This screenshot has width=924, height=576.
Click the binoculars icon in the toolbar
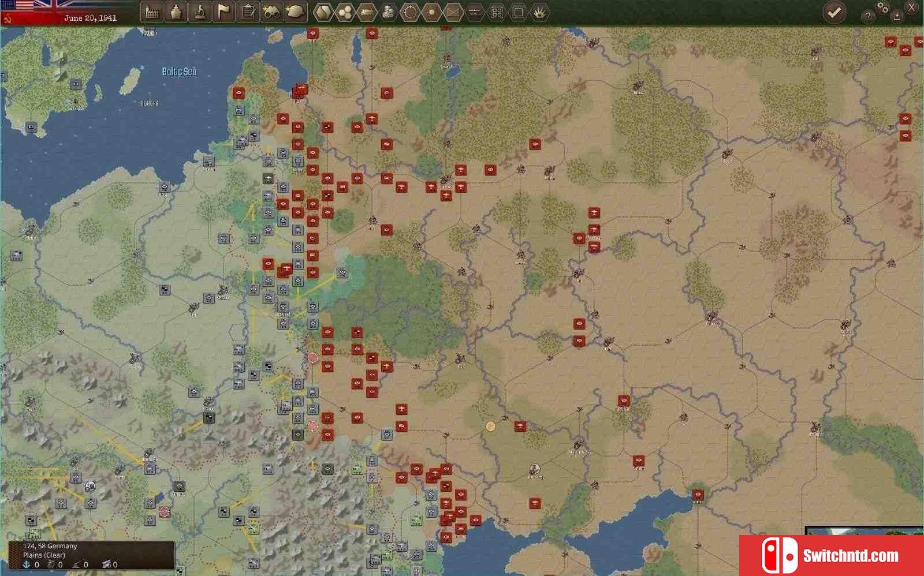click(271, 12)
